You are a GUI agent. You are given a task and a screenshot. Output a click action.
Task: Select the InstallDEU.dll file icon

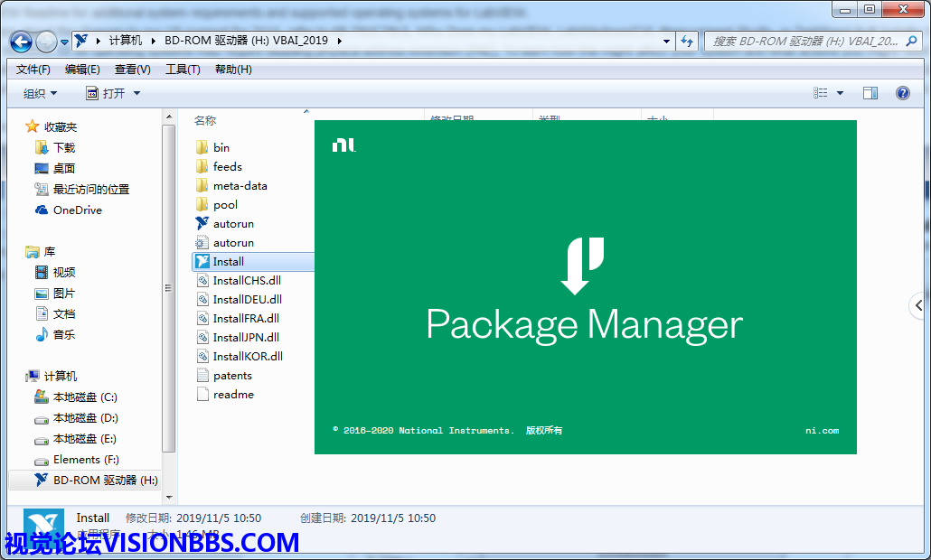(x=202, y=299)
